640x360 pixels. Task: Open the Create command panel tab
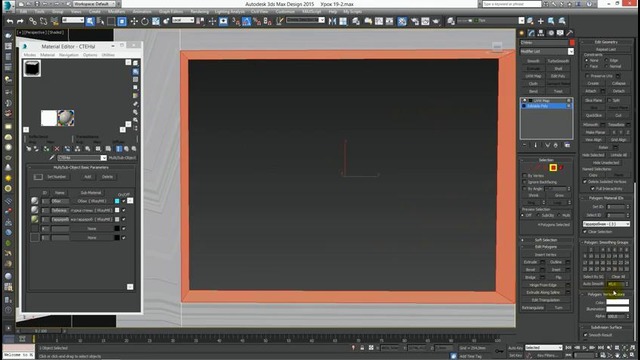(x=522, y=33)
